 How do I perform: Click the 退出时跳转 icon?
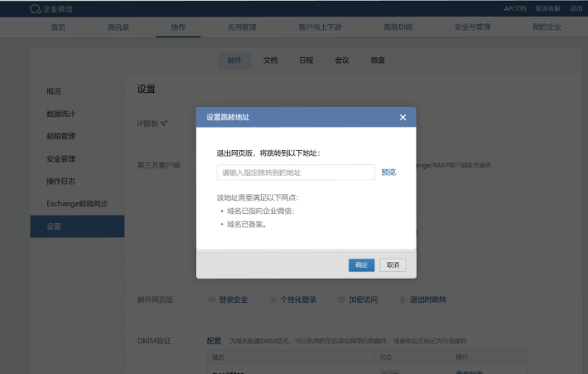(402, 299)
